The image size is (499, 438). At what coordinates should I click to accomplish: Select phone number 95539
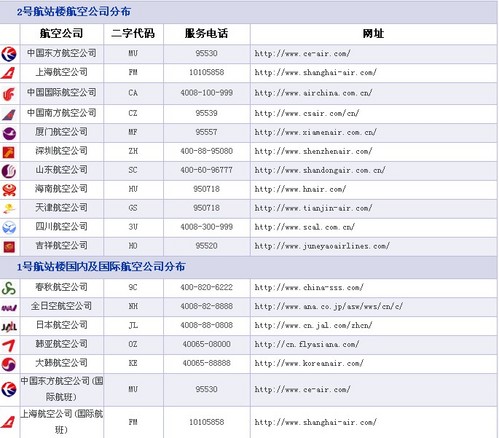207,113
